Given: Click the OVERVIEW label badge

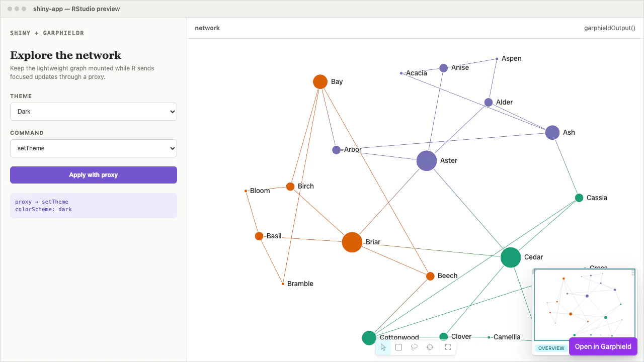Looking at the screenshot, I should (x=551, y=348).
